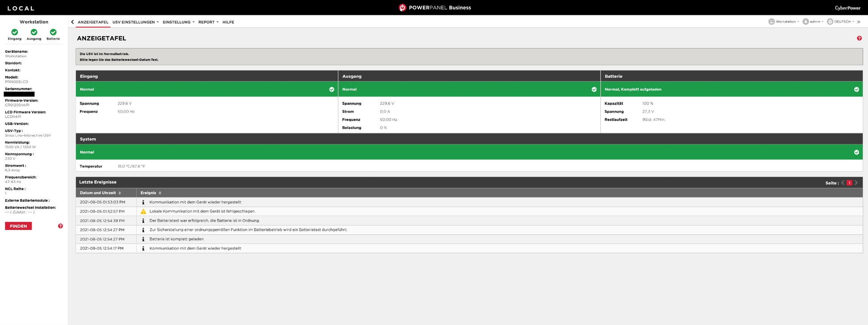The width and height of the screenshot is (868, 325).
Task: Click the green Ausgang status icon
Action: click(x=34, y=32)
